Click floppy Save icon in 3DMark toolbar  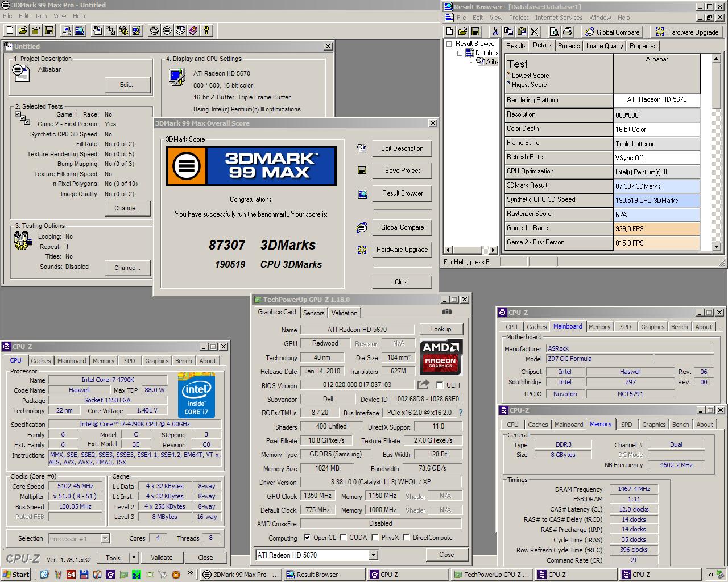pos(49,31)
